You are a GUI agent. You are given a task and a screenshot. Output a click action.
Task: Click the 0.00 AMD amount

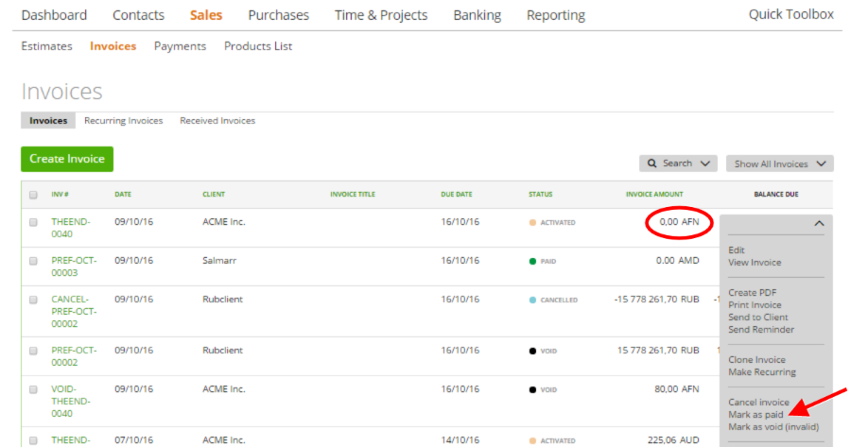(x=678, y=261)
